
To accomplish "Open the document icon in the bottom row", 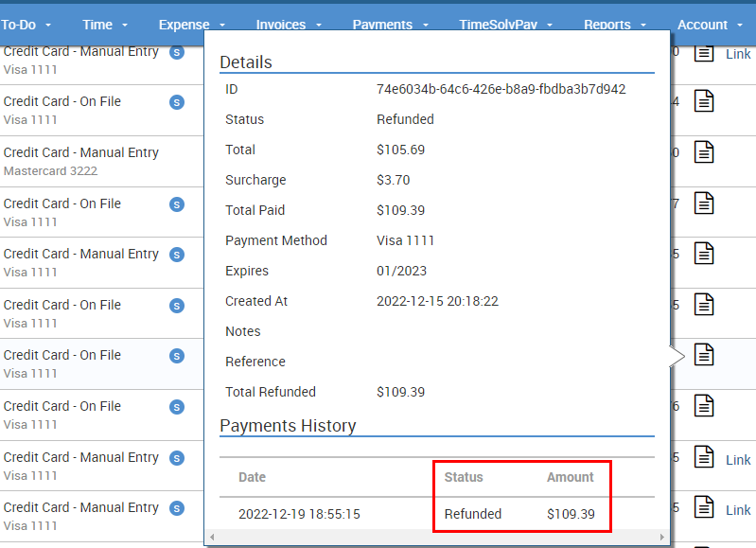I will pos(704,508).
